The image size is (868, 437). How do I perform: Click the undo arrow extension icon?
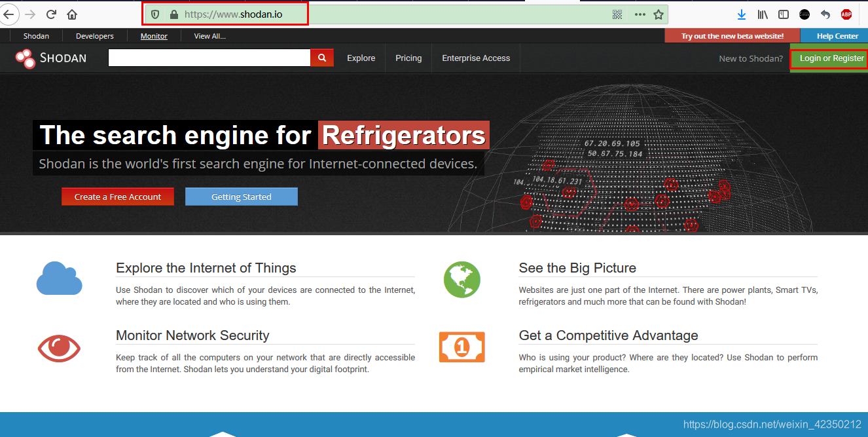[825, 14]
